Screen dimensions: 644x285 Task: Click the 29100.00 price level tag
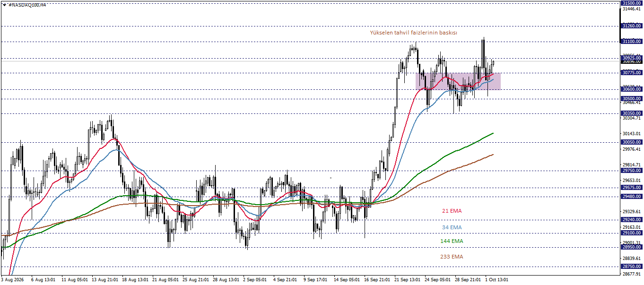point(631,233)
